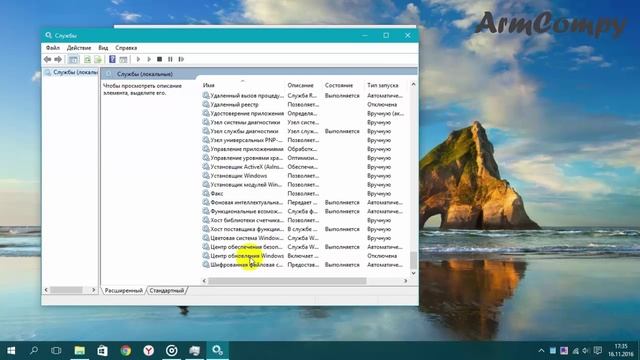
Task: Click the Pause Service toolbar icon
Action: tap(170, 60)
